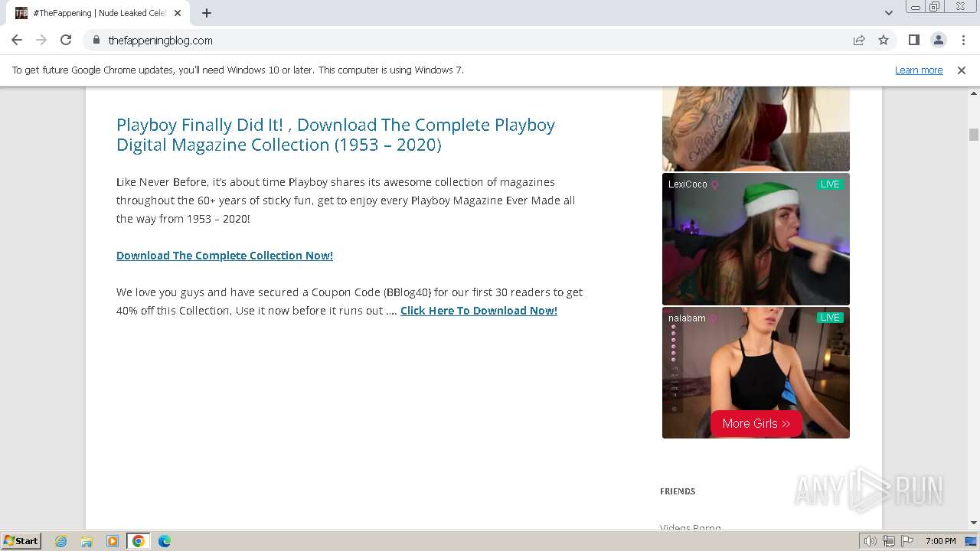Open the Chrome profile menu
The width and height of the screenshot is (980, 551).
tap(938, 40)
